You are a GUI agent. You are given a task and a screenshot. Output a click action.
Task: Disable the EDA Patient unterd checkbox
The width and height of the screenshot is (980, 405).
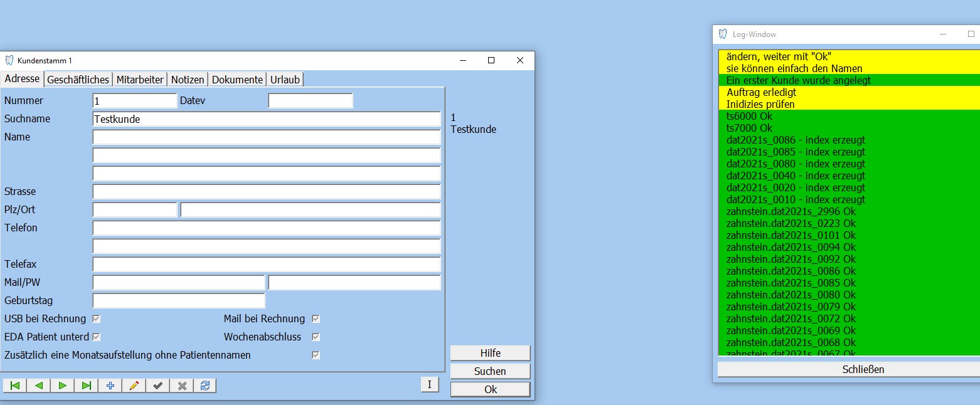97,337
